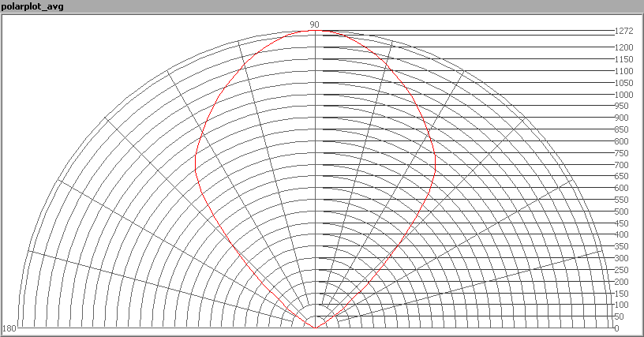The image size is (644, 337).
Task: Click the red curve peak at 90 degrees
Action: click(315, 32)
